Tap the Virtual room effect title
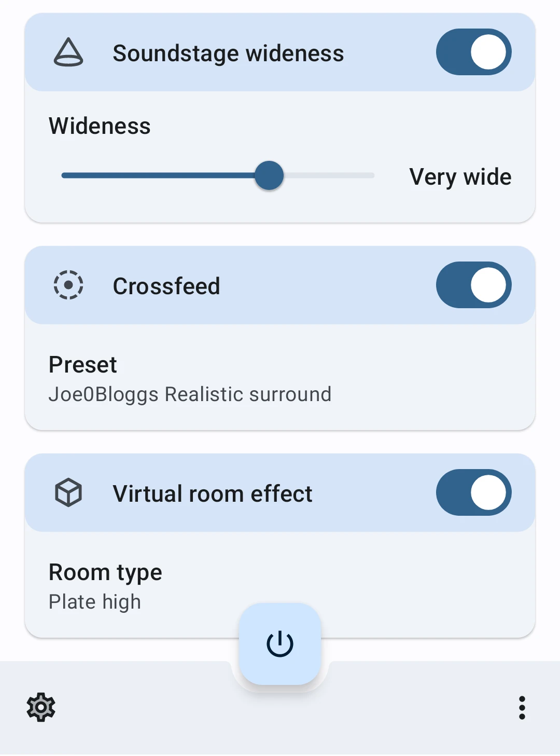 pyautogui.click(x=213, y=494)
